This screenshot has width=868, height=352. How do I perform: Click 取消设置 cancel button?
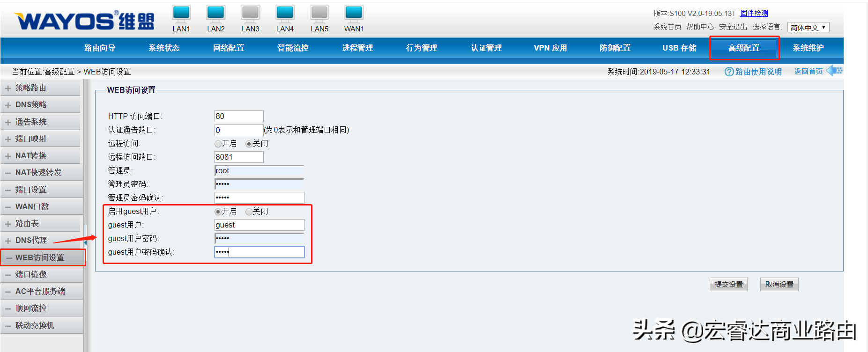point(779,285)
